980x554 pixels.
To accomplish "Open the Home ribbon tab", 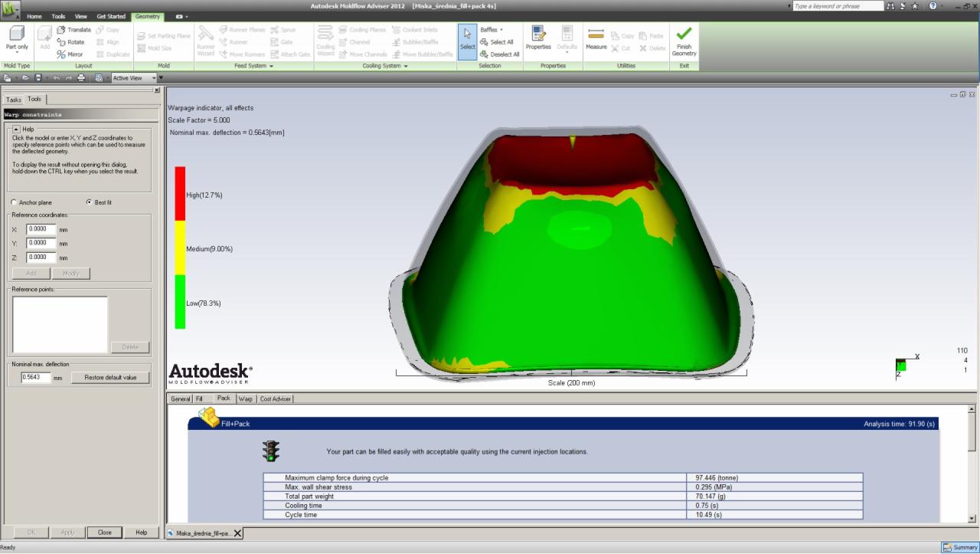I will click(x=34, y=16).
